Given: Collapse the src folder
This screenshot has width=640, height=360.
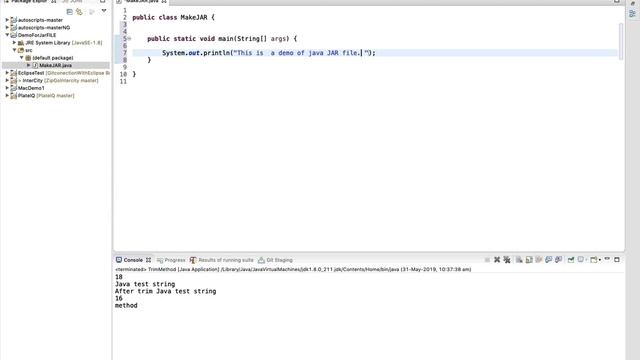Looking at the screenshot, I should (14, 50).
